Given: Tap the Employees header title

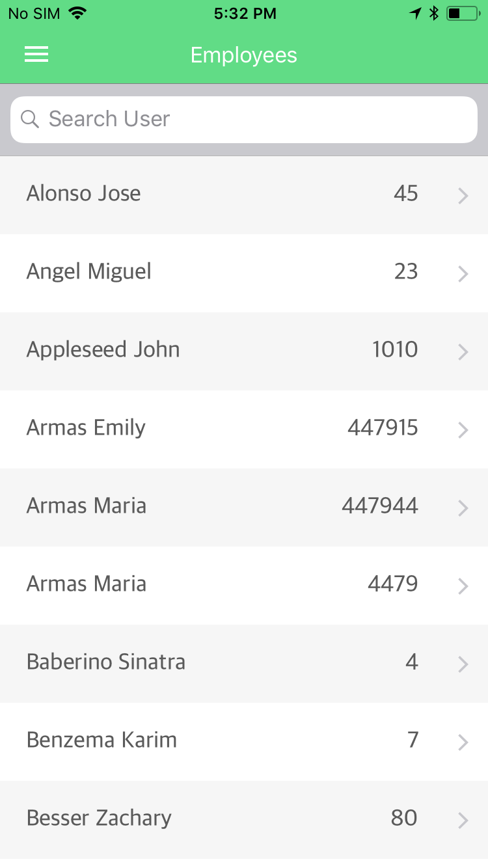Looking at the screenshot, I should pyautogui.click(x=244, y=55).
